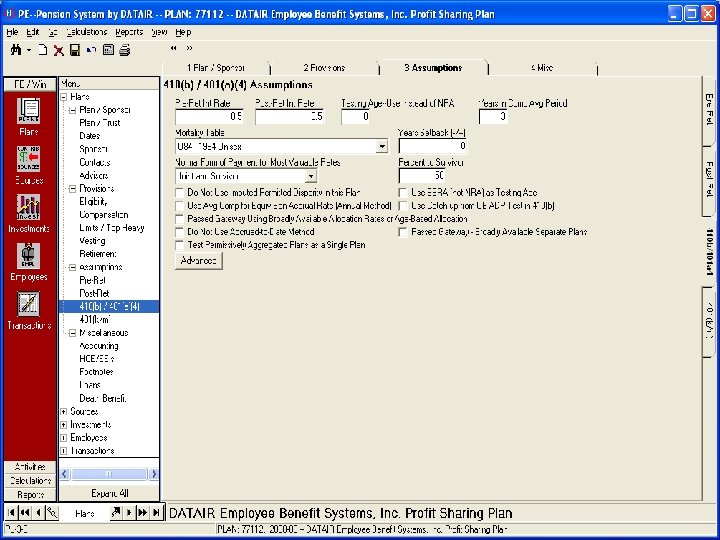This screenshot has width=720, height=540.
Task: Go to last record navigation icon
Action: [156, 512]
